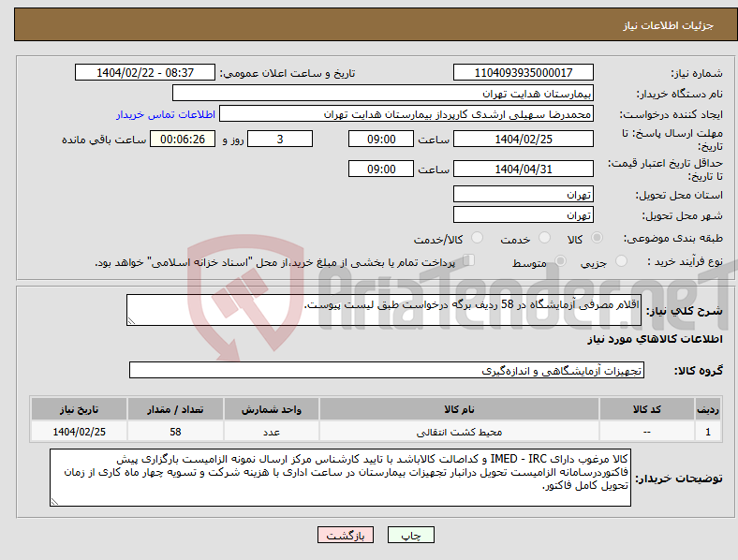This screenshot has height=560, width=738.
Task: Click the print button چاپ
Action: pos(411,535)
